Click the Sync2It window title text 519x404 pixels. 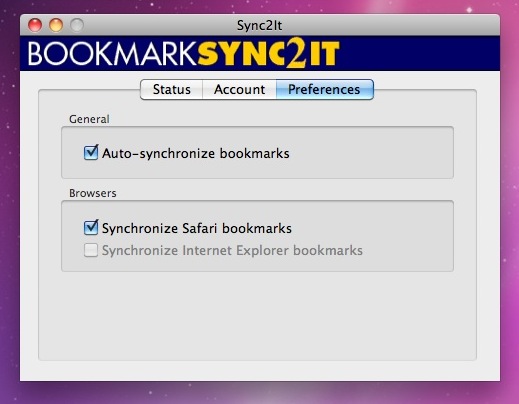[260, 25]
